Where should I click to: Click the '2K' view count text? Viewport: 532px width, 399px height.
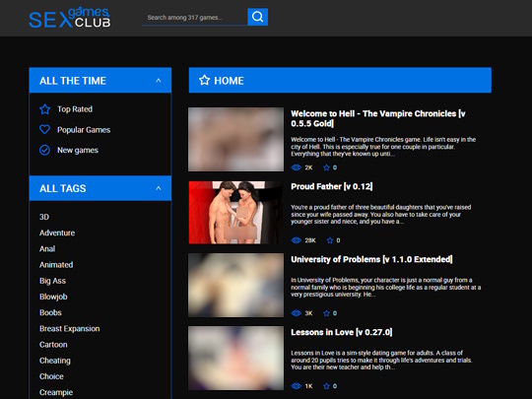pos(308,167)
